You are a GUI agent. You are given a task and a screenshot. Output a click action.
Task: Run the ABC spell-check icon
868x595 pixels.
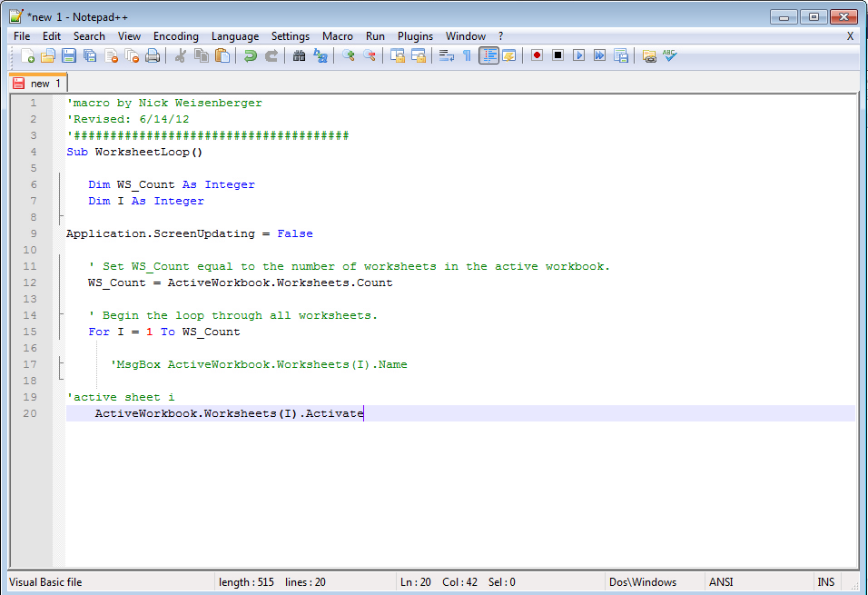(x=670, y=55)
